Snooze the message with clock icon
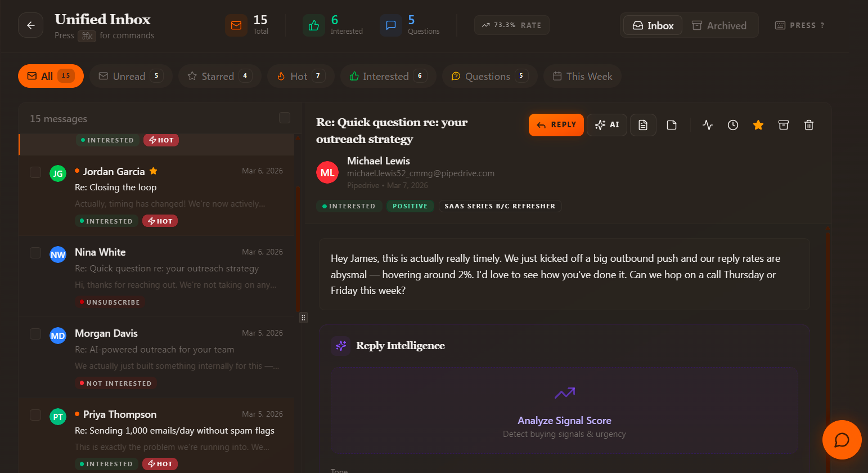This screenshot has width=868, height=473. pyautogui.click(x=733, y=125)
